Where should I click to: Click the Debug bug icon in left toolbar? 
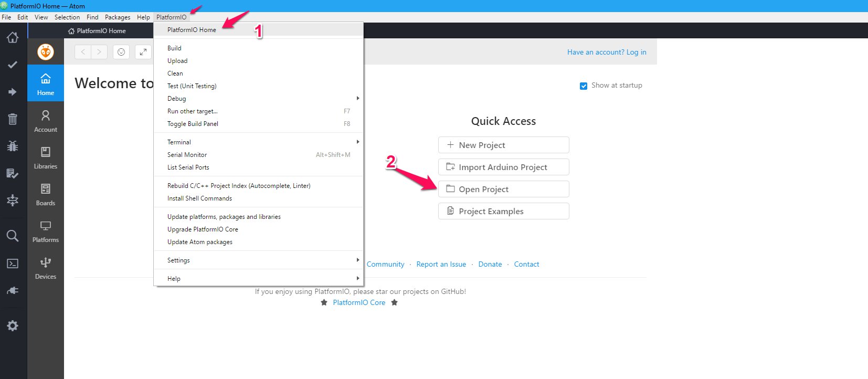(x=13, y=145)
